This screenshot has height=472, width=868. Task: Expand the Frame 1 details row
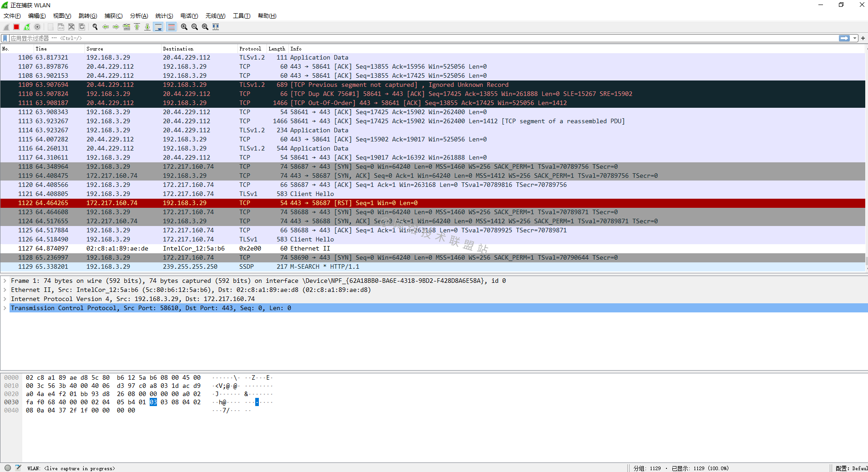pyautogui.click(x=5, y=281)
